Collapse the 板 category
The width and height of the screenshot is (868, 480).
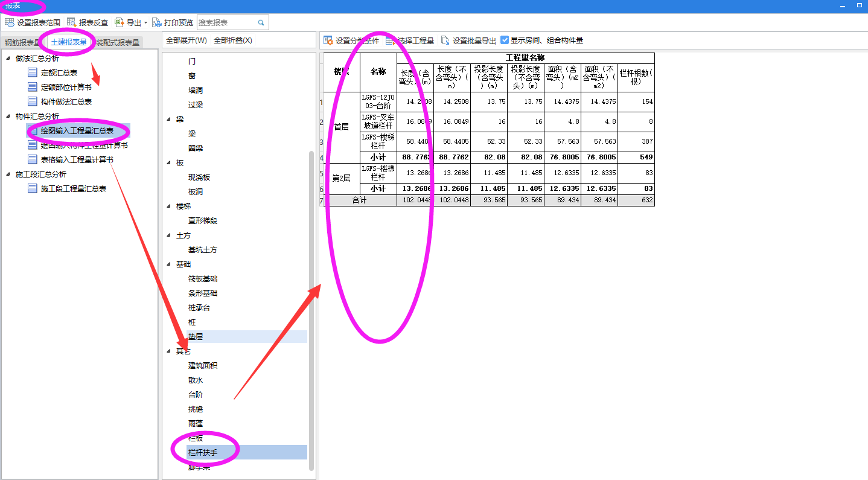pyautogui.click(x=169, y=162)
